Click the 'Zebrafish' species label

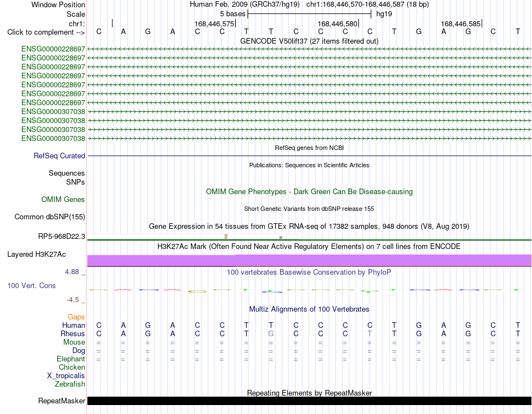pos(70,384)
